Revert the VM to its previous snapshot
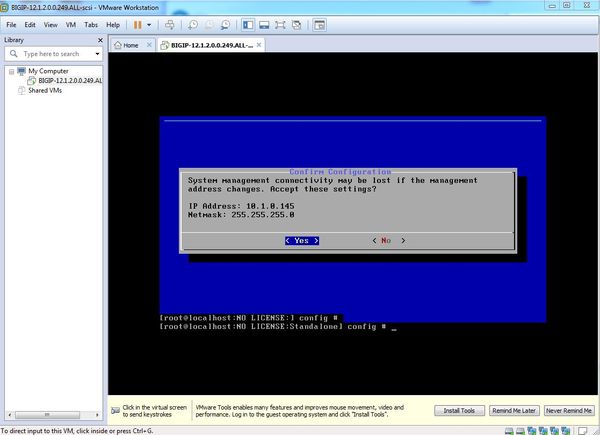The height and width of the screenshot is (435, 600). [209, 25]
